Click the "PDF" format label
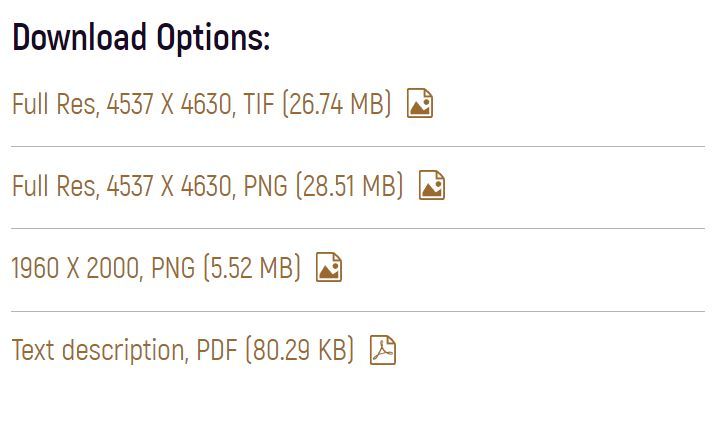The width and height of the screenshot is (725, 432). click(x=215, y=351)
